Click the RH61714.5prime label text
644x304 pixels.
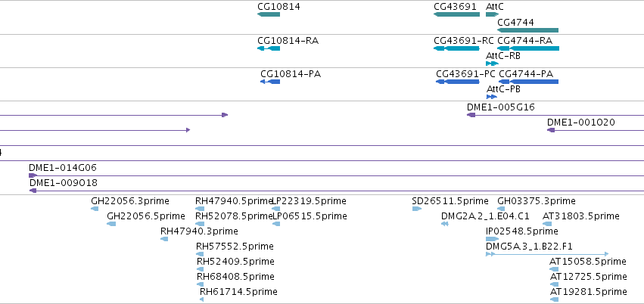click(238, 292)
